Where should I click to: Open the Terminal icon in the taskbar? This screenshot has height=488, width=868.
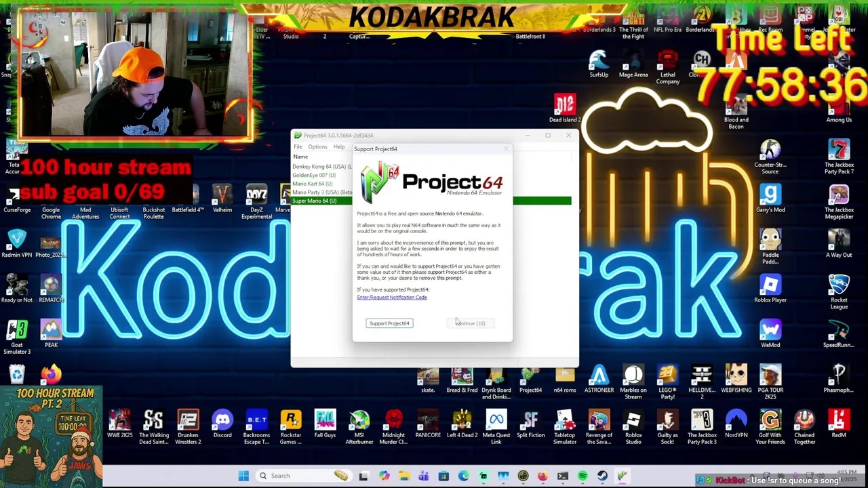[x=563, y=476]
